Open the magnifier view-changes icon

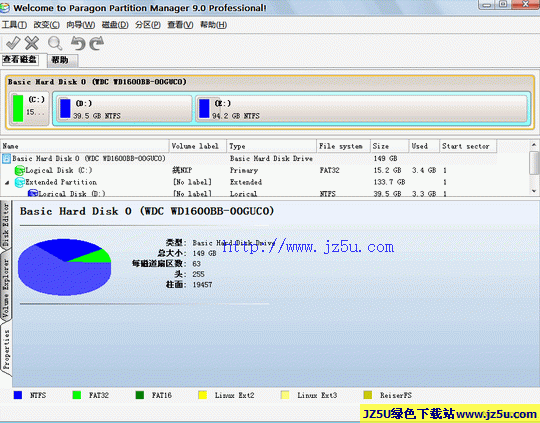pyautogui.click(x=55, y=44)
